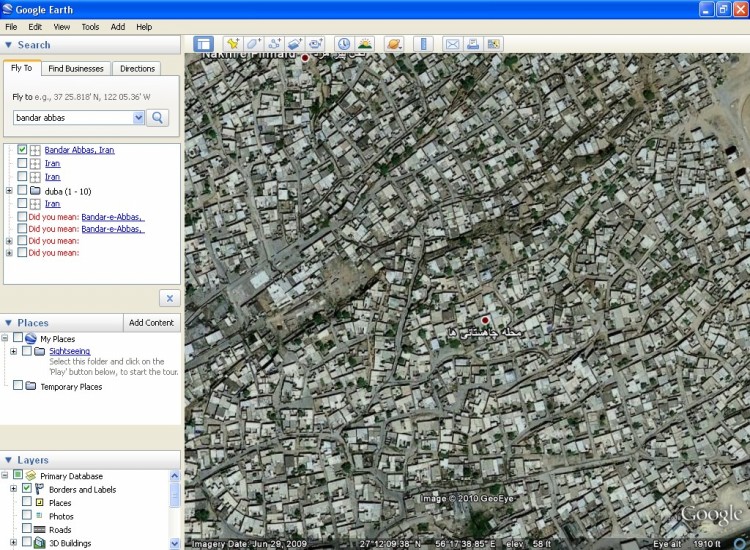Click into the Fly To search field
This screenshot has width=750, height=550.
coord(73,118)
